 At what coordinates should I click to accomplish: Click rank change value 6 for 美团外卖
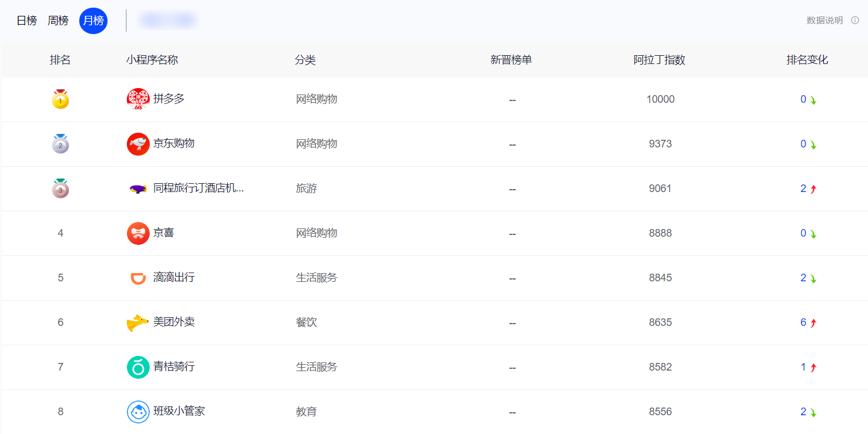803,322
